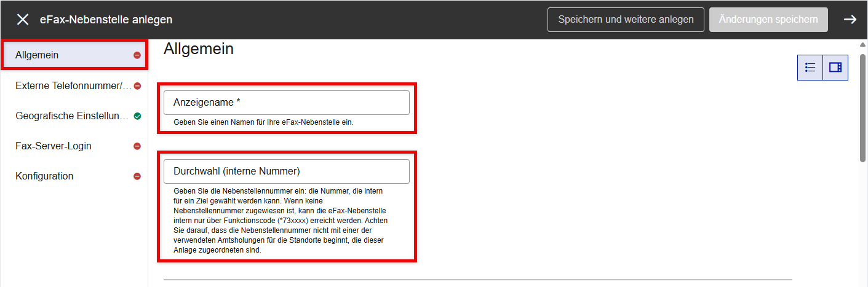The height and width of the screenshot is (287, 868).
Task: Switch to the Konfiguration section
Action: point(44,176)
